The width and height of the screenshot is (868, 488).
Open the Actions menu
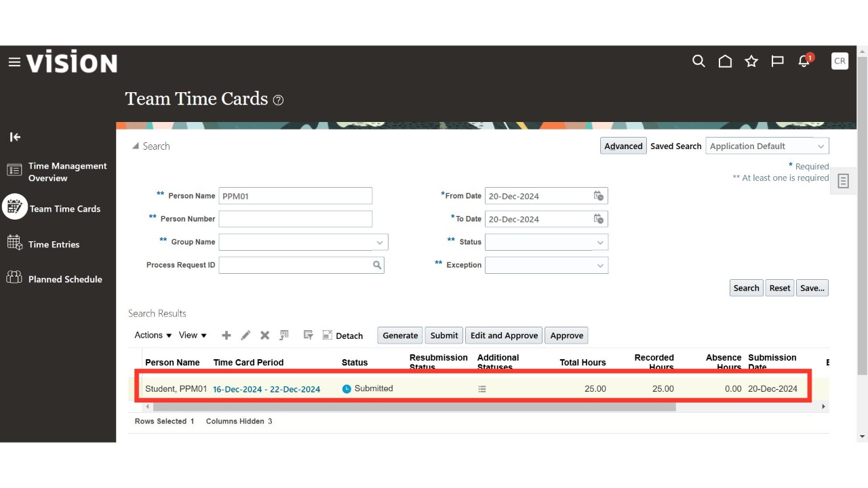[x=153, y=335]
